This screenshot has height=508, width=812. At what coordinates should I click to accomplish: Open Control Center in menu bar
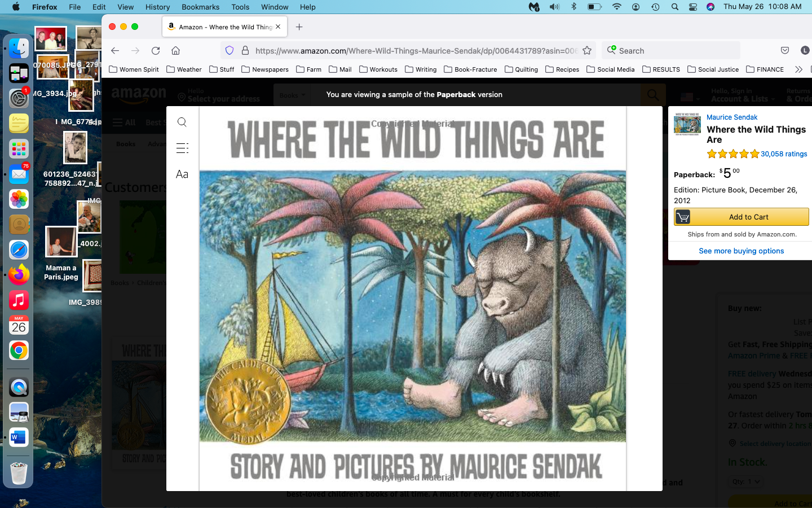click(692, 7)
